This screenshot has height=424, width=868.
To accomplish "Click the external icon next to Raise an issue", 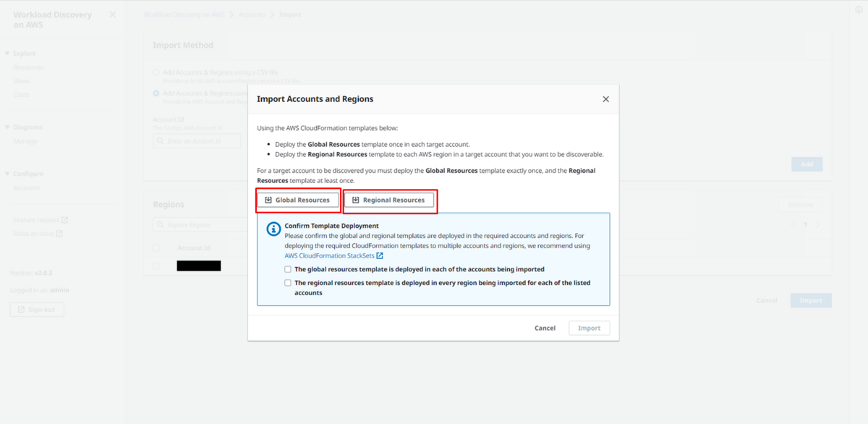I will pos(59,234).
